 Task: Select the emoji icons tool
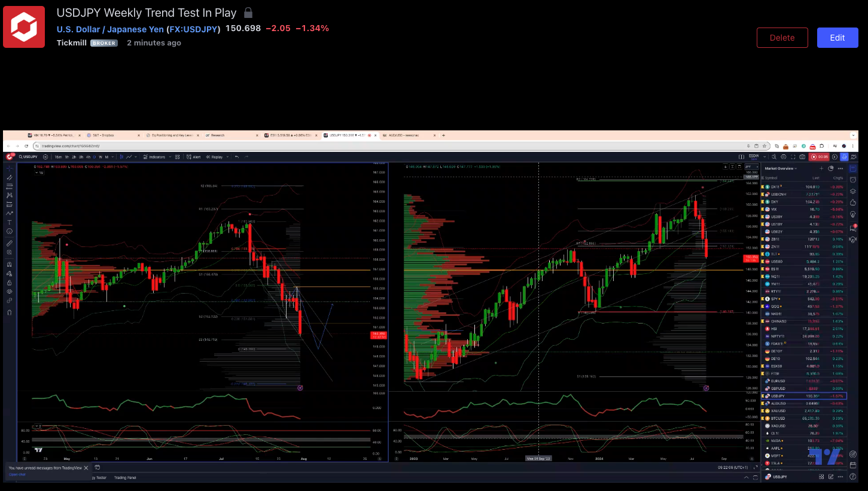(10, 231)
